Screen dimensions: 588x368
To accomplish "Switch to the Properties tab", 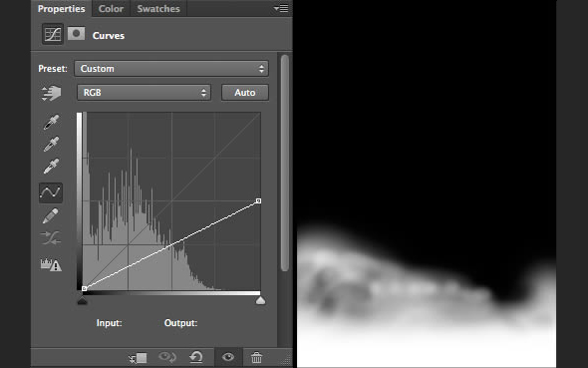I will 61,8.
